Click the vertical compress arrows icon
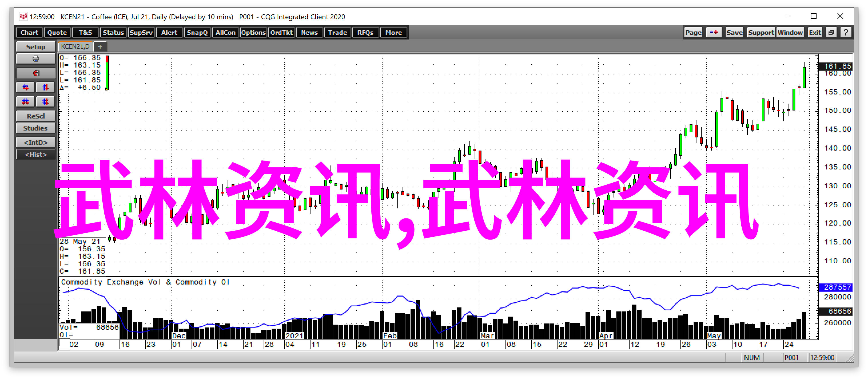 coord(45,102)
